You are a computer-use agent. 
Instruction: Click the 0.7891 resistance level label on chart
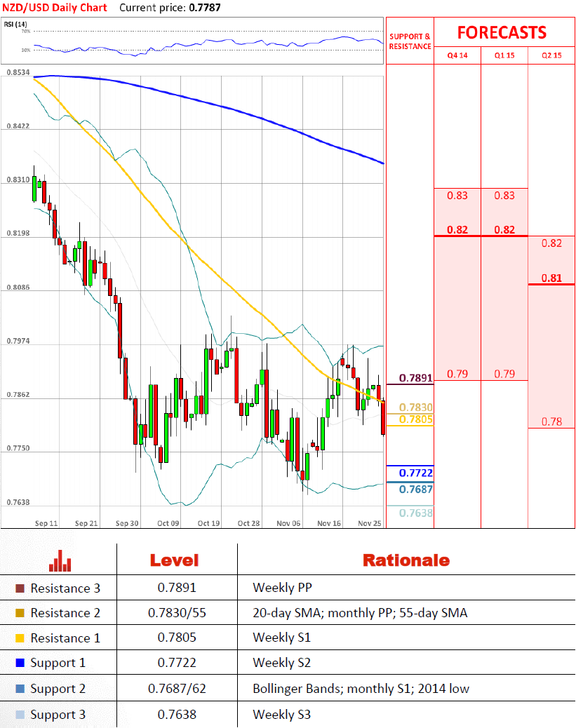click(416, 378)
